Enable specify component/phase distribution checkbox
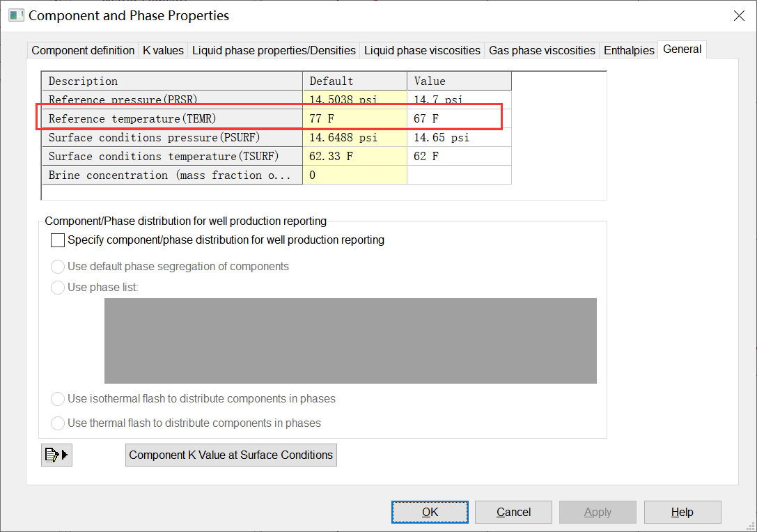The width and height of the screenshot is (757, 532). click(x=58, y=240)
